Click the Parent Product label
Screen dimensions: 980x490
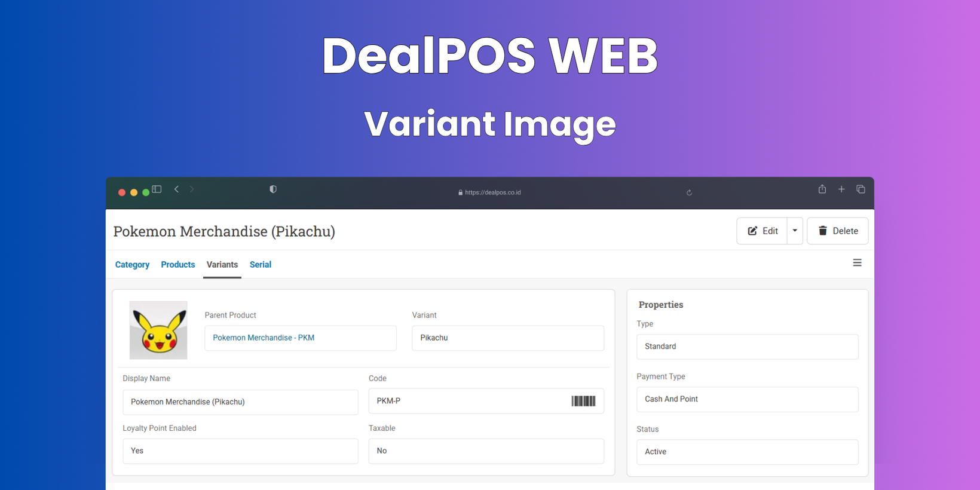pos(230,315)
